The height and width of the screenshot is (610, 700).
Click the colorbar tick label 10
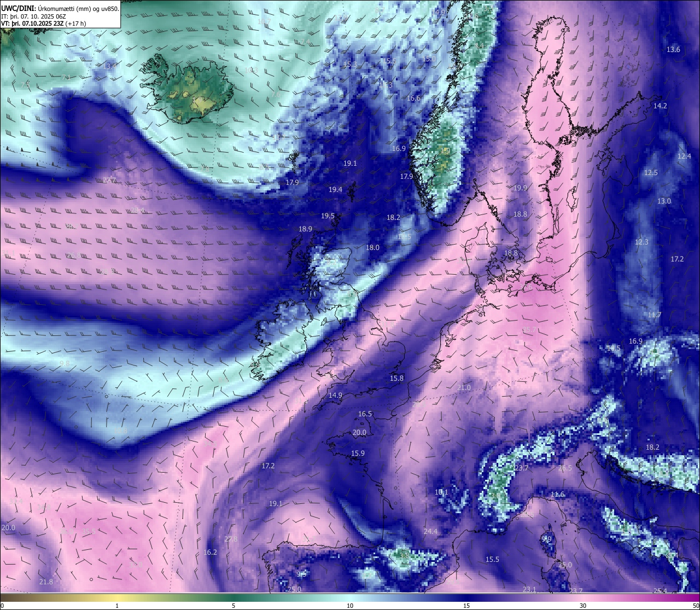(350, 606)
